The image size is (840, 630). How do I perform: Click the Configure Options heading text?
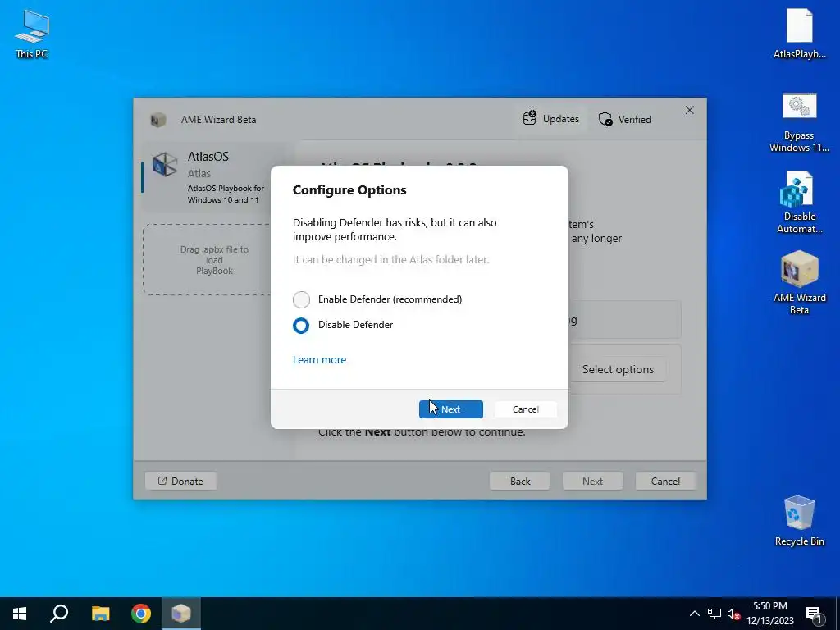pos(349,190)
